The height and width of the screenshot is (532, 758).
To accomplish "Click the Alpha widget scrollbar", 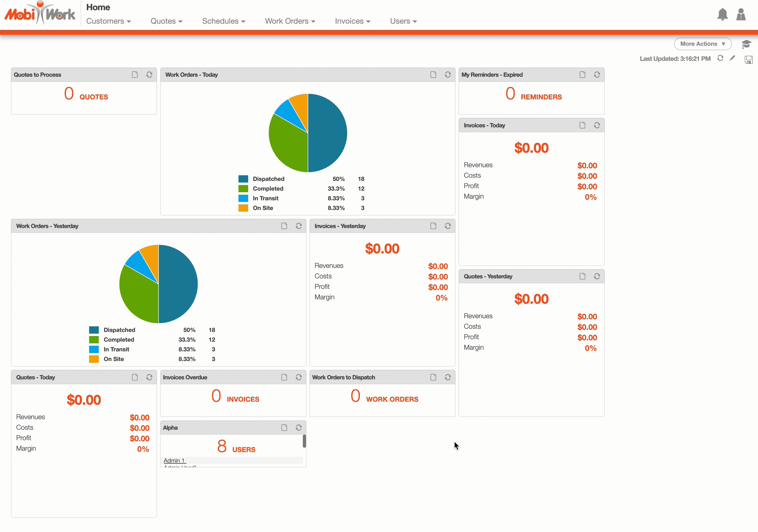I will coord(304,441).
